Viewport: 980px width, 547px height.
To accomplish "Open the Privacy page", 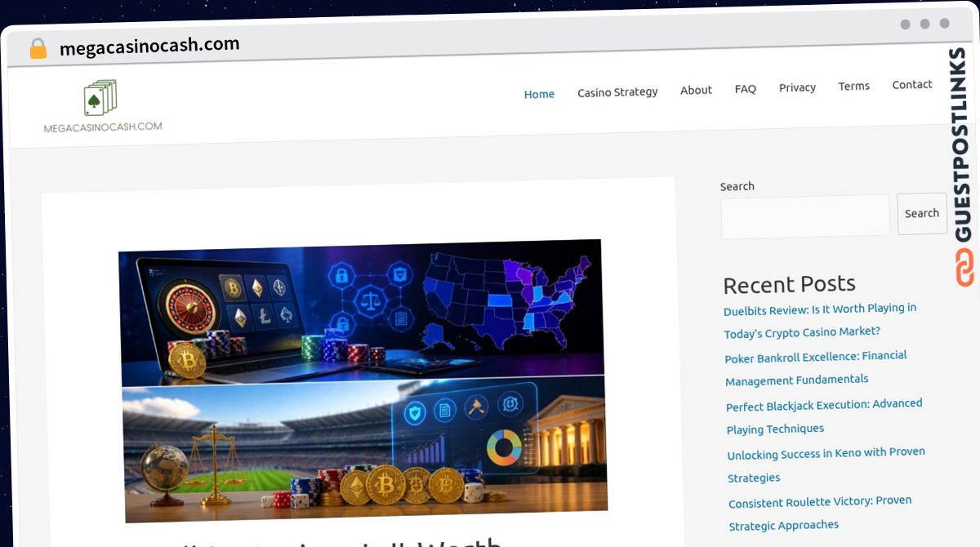I will [x=797, y=87].
